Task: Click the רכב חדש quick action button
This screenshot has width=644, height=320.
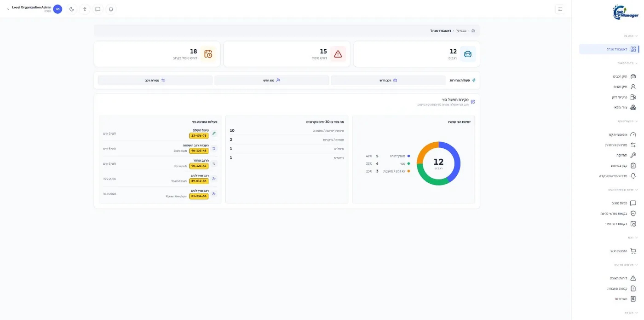Action: pos(388,80)
